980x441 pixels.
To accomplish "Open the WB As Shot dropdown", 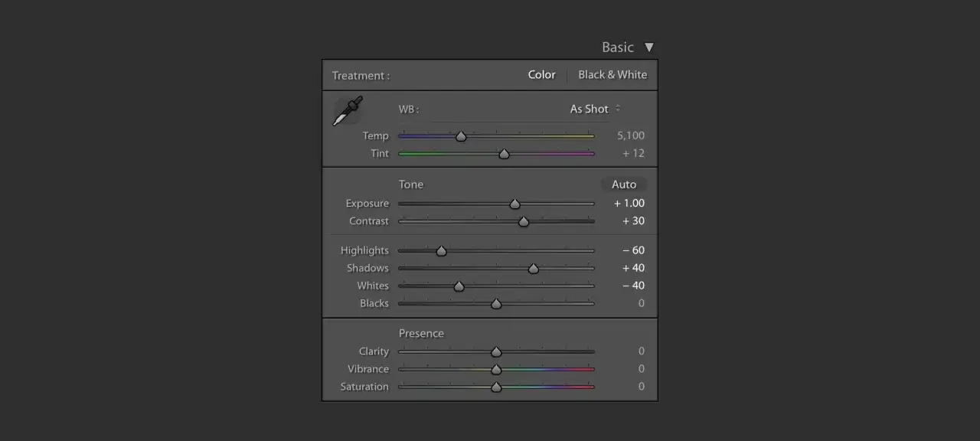I will (595, 109).
